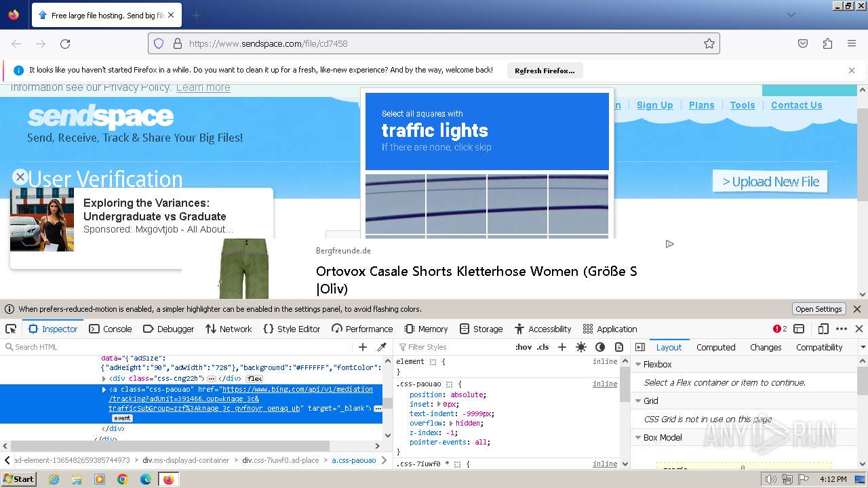Activate the element picker tool
Viewport: 868px width, 488px height.
click(11, 329)
